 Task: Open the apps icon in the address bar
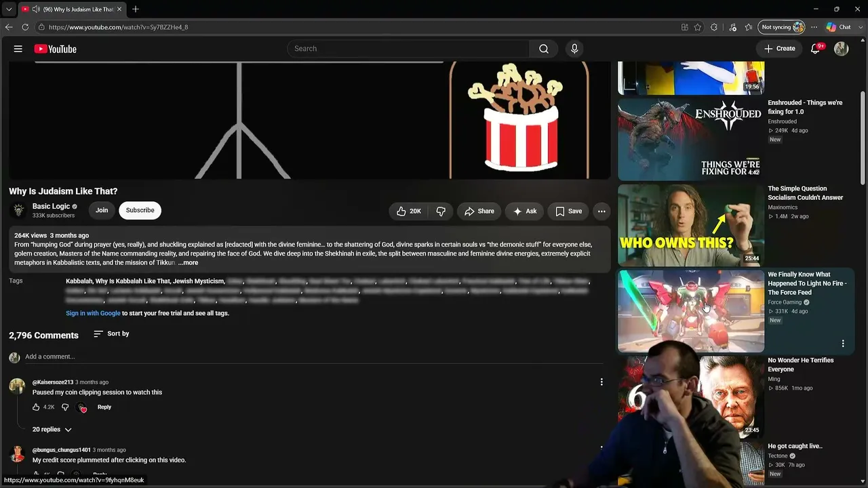(684, 27)
